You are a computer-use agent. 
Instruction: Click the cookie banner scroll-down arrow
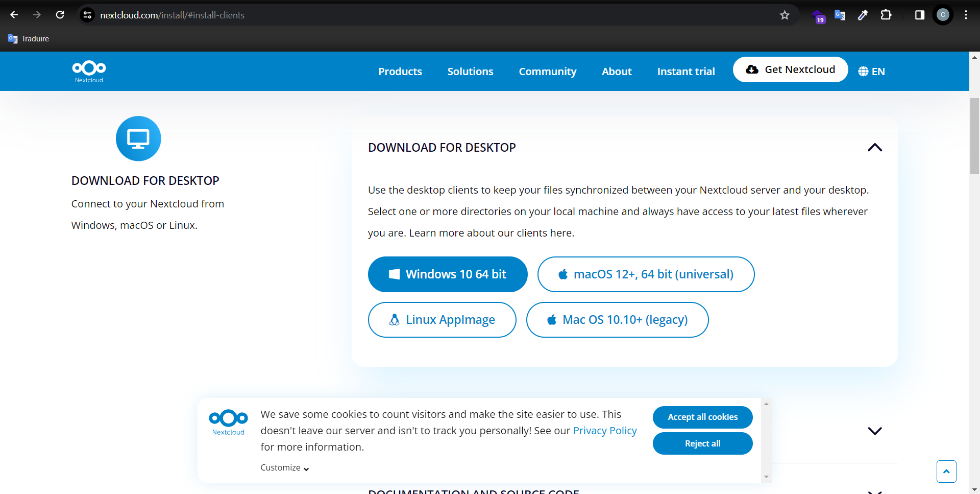tap(766, 477)
